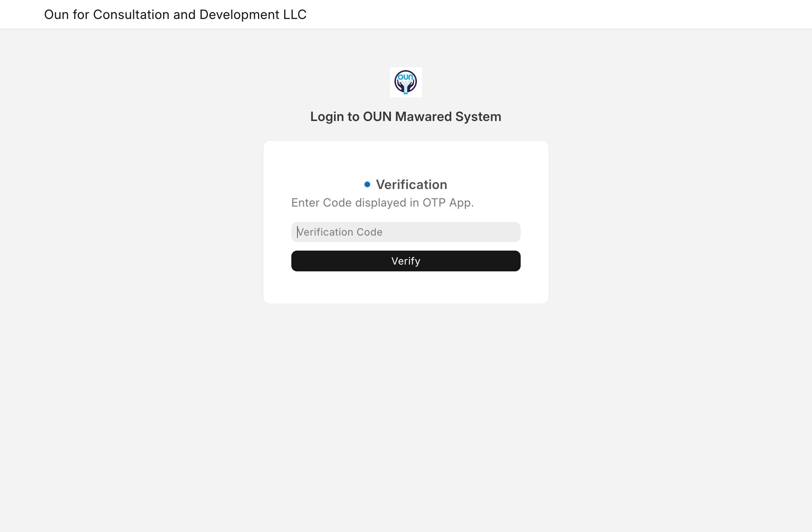Viewport: 812px width, 532px height.
Task: Submit the code with the Verify button
Action: point(406,261)
